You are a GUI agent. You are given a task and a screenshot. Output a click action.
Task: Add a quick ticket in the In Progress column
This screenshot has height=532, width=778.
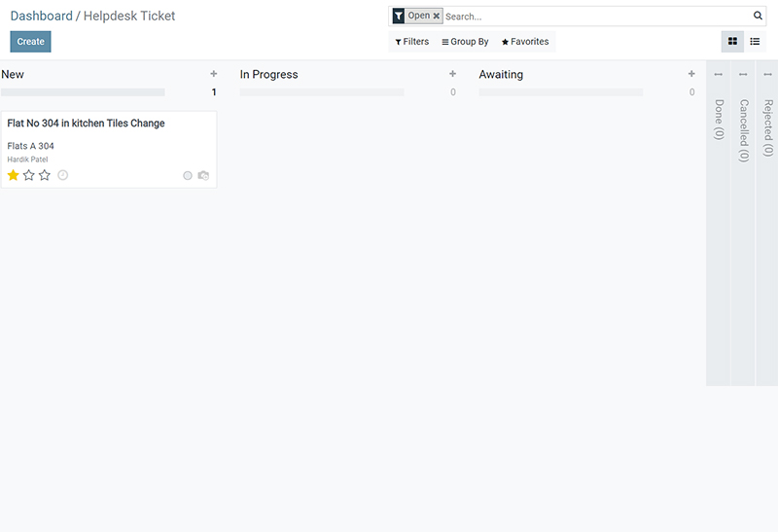coord(452,74)
